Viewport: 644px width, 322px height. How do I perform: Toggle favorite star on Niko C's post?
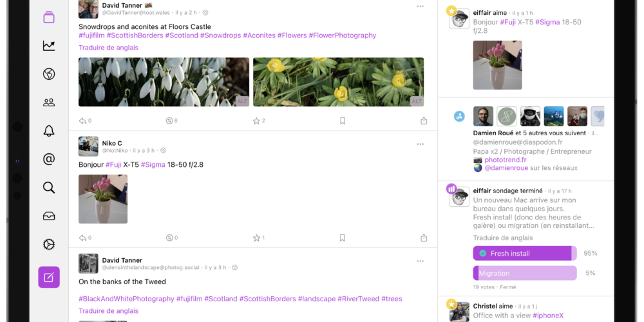click(257, 238)
